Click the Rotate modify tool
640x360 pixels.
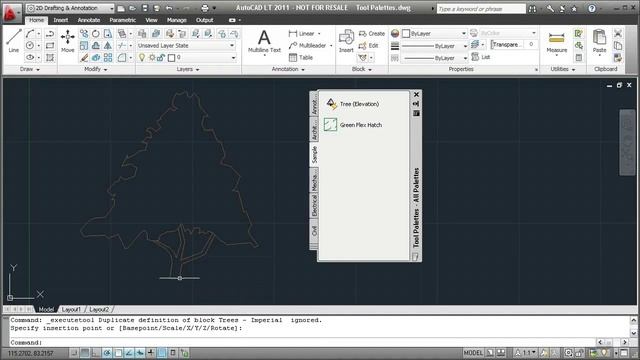[96, 33]
